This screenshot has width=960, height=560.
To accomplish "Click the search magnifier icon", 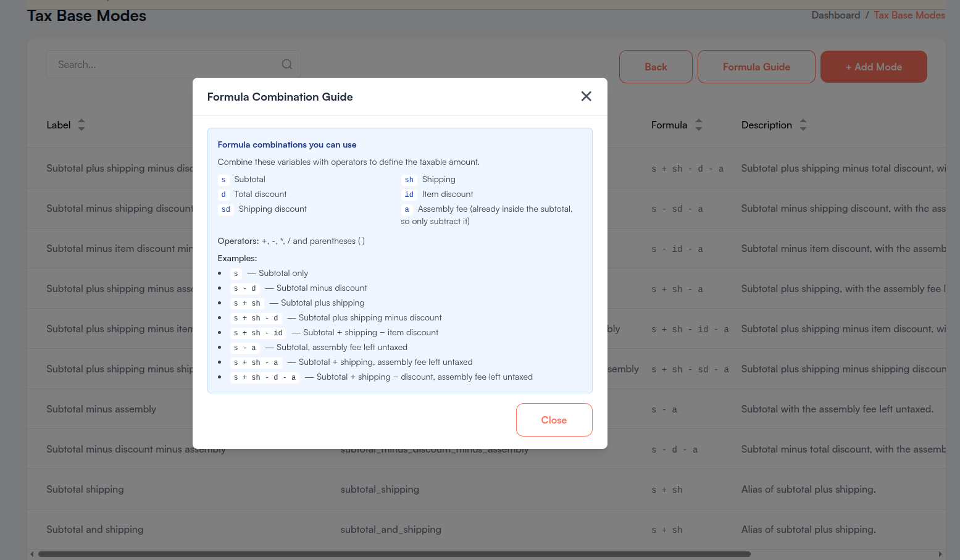I will 287,64.
